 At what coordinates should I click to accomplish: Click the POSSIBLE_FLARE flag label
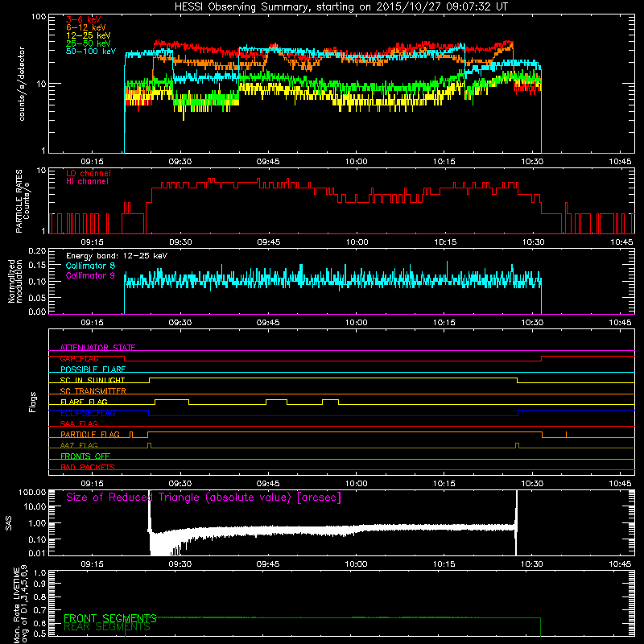point(93,369)
